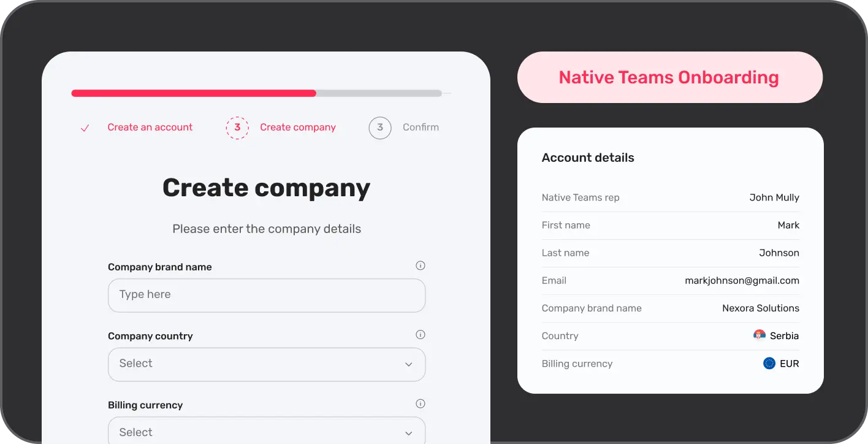Click info icon beside Billing currency

(x=420, y=404)
